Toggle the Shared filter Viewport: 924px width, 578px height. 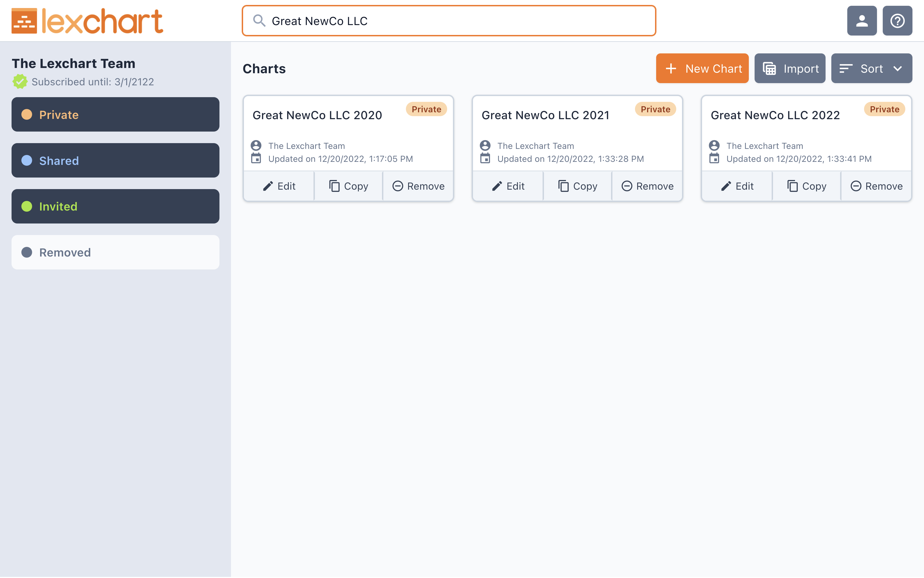pyautogui.click(x=115, y=160)
